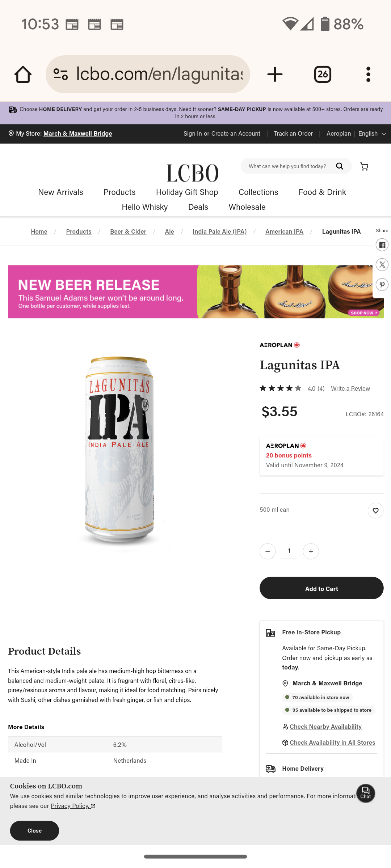Open the Write a Review link

[x=350, y=388]
